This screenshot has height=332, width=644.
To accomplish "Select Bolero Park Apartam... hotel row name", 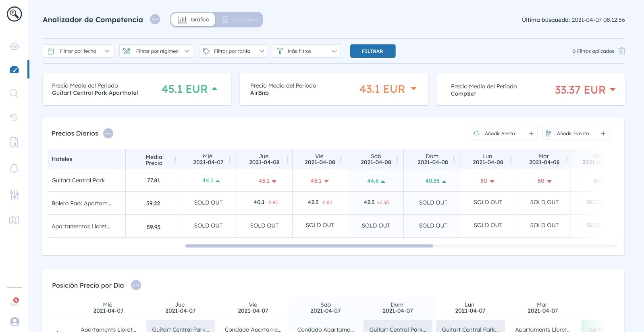I will click(81, 203).
